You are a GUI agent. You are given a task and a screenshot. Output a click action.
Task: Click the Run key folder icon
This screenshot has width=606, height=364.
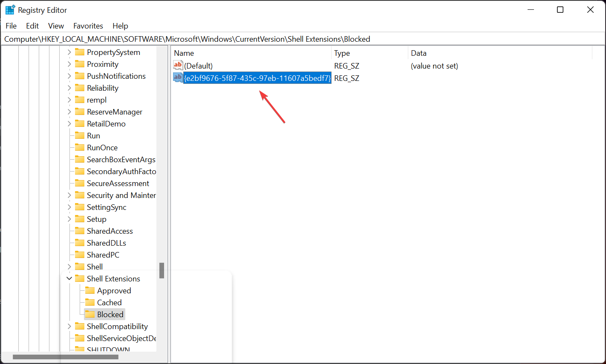pos(80,135)
